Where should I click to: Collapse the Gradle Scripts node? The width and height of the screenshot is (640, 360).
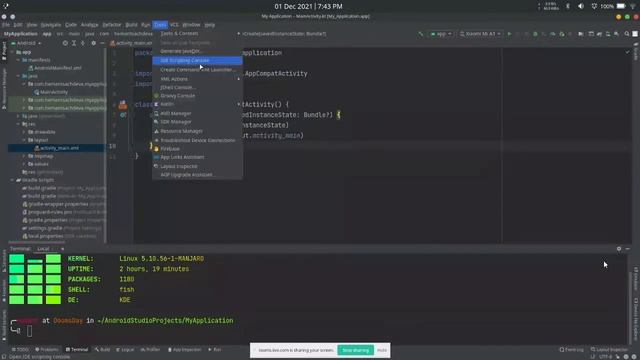click(13, 180)
